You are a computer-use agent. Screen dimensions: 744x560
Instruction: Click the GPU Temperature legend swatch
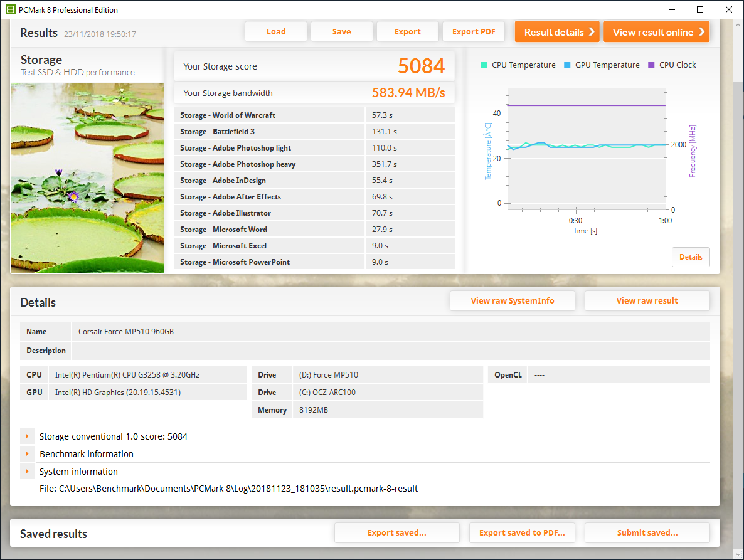567,65
